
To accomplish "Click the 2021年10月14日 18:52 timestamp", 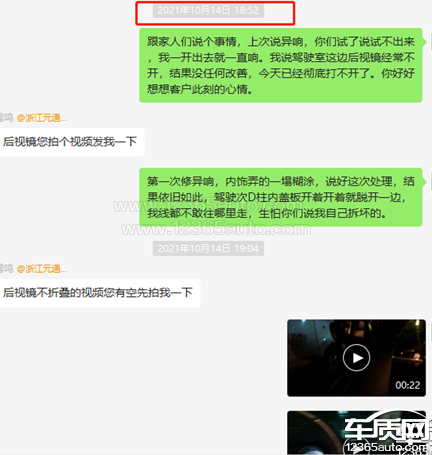I will pyautogui.click(x=208, y=10).
